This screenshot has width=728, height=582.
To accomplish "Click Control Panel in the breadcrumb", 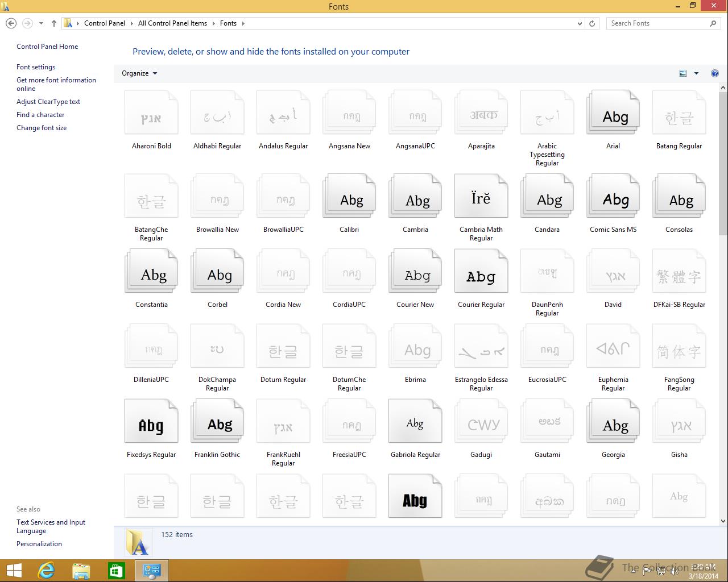I will point(105,23).
